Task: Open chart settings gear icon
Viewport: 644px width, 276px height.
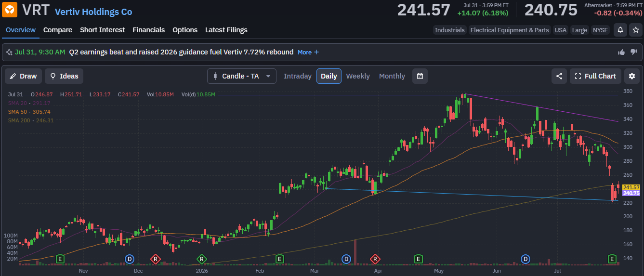Action: (x=632, y=76)
